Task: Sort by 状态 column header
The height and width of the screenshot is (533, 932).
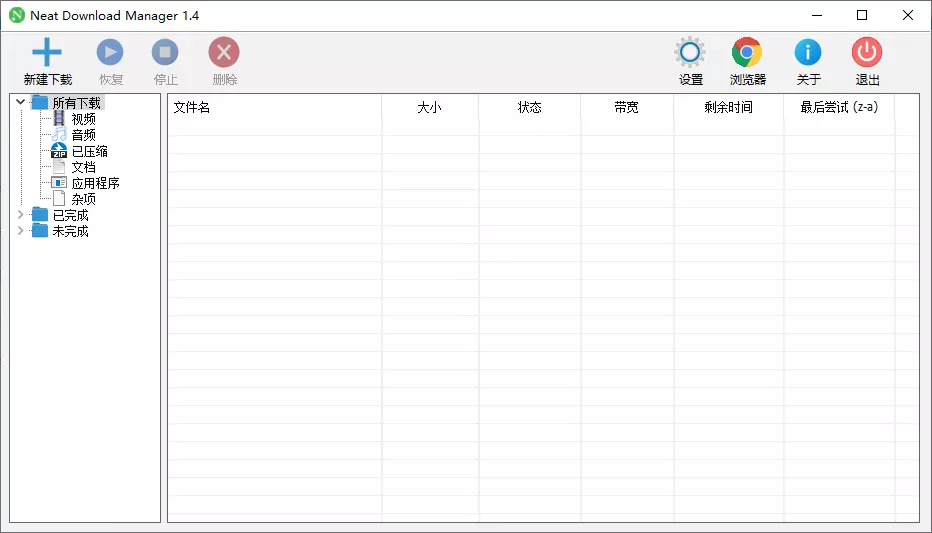Action: 530,107
